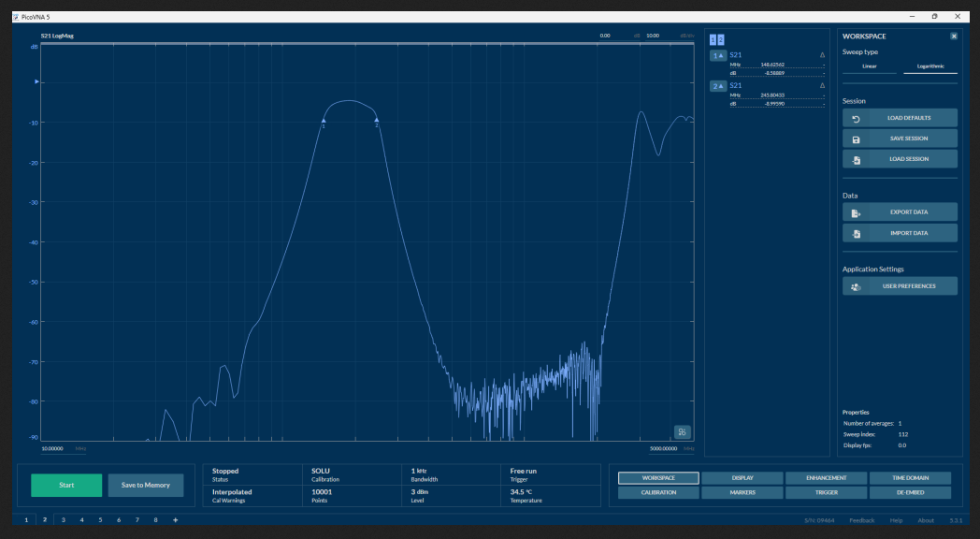Viewport: 980px width, 539px height.
Task: Click the Load Defaults reset arrow icon
Action: pyautogui.click(x=857, y=118)
